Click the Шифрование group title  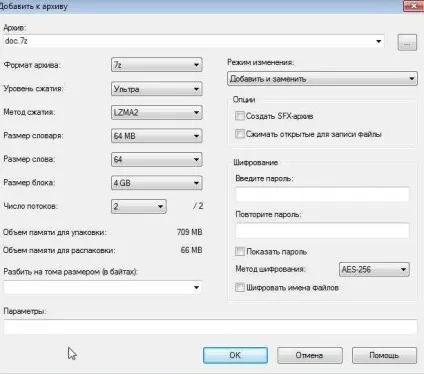tap(256, 163)
